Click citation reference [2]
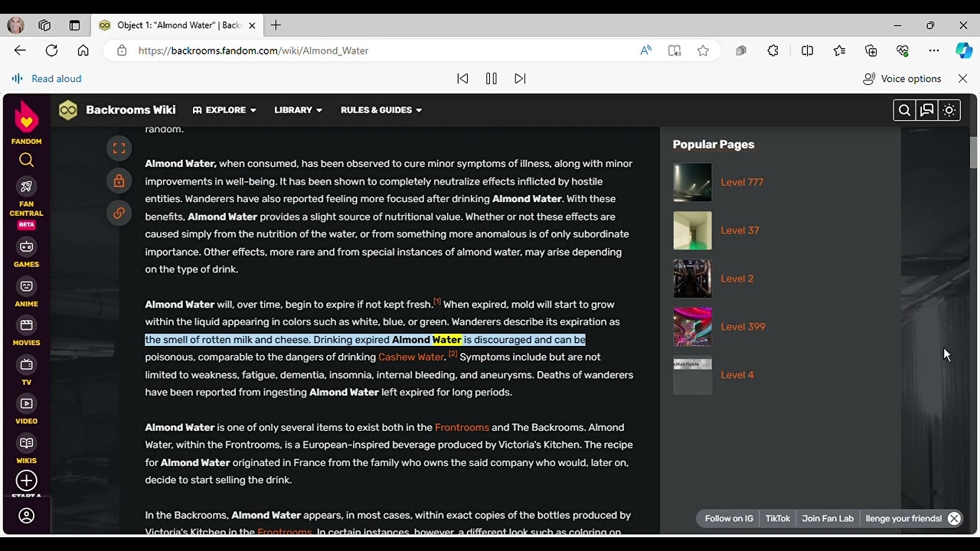 (x=452, y=354)
